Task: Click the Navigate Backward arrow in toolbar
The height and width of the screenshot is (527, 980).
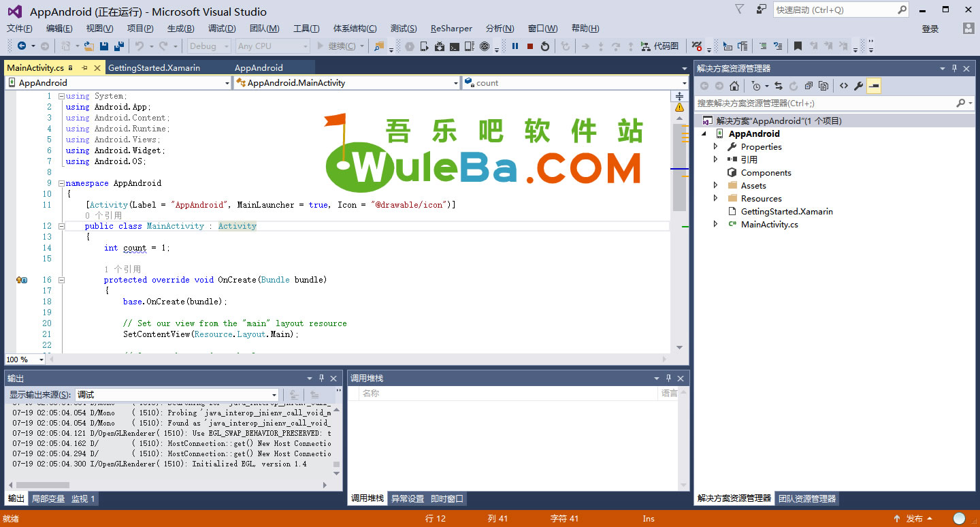Action: (x=22, y=46)
